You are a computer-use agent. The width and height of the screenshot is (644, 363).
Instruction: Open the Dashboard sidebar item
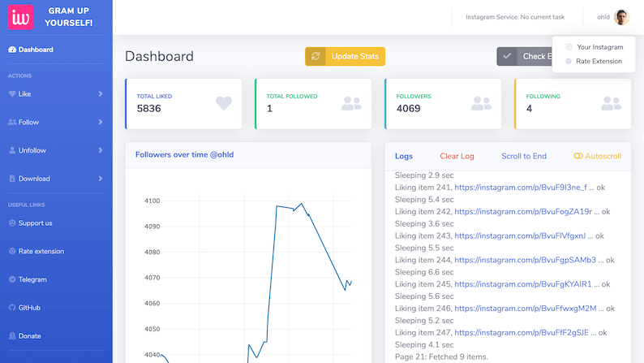56,50
